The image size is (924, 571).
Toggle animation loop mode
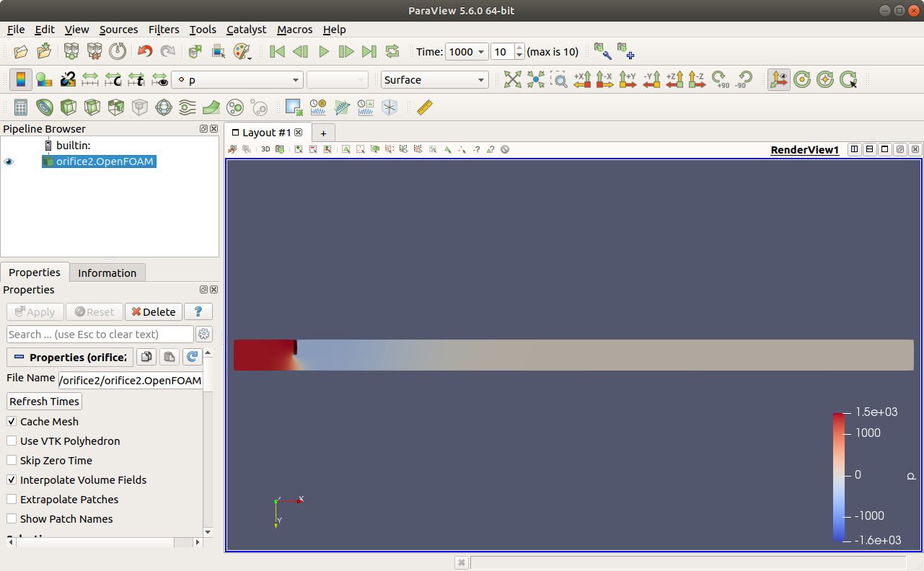click(392, 51)
